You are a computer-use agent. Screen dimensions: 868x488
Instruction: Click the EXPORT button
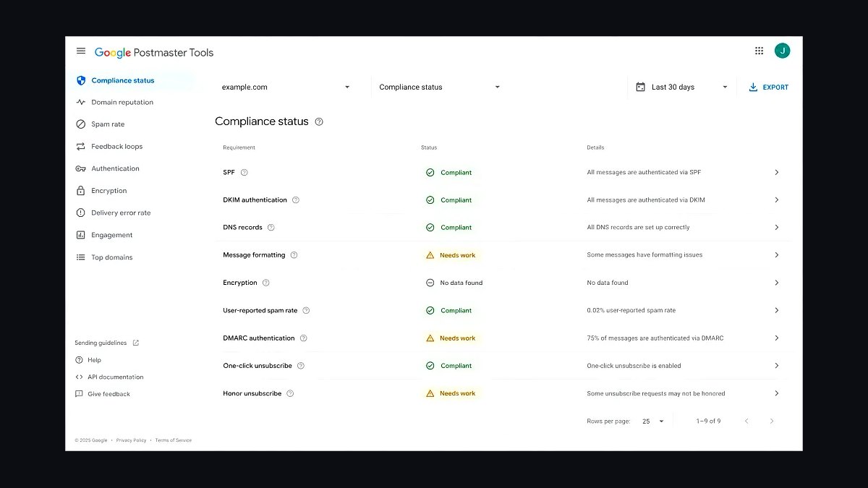(769, 87)
